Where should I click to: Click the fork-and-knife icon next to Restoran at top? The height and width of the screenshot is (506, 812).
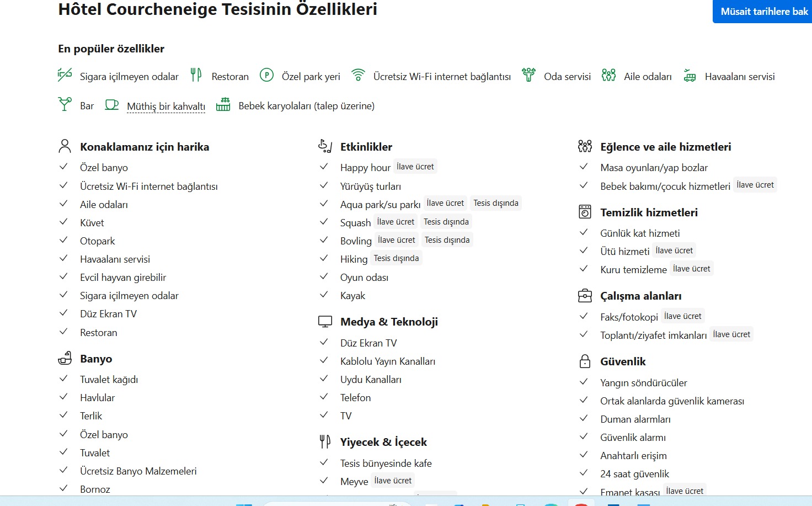tap(196, 74)
